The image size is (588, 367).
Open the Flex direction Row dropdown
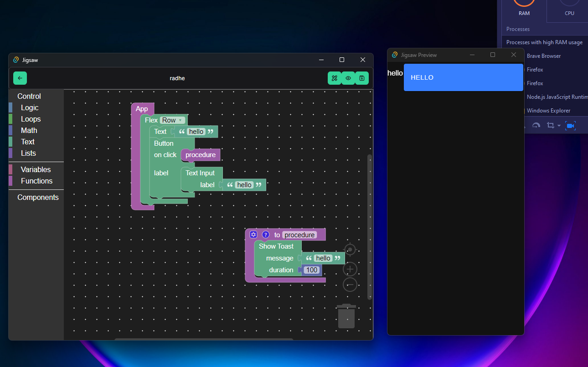click(x=172, y=120)
